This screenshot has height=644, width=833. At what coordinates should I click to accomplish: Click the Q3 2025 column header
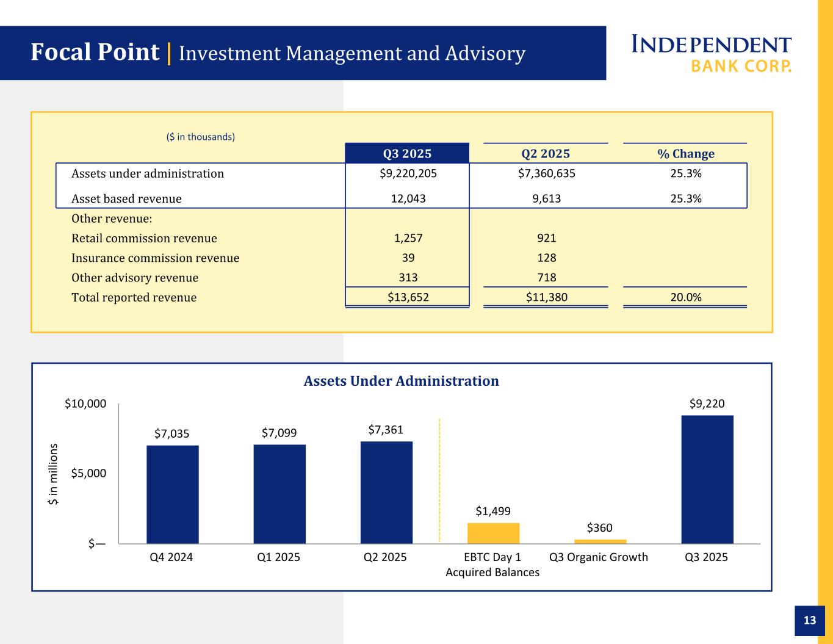click(407, 153)
